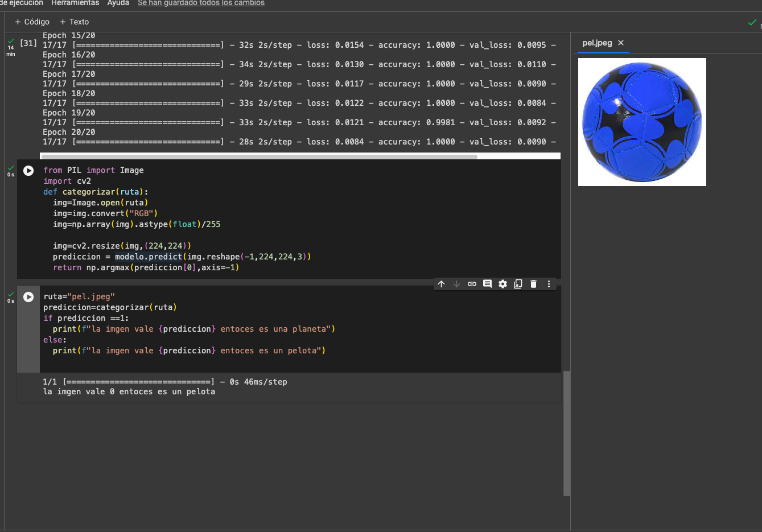Open cell editor settings gear
762x532 pixels.
(502, 284)
